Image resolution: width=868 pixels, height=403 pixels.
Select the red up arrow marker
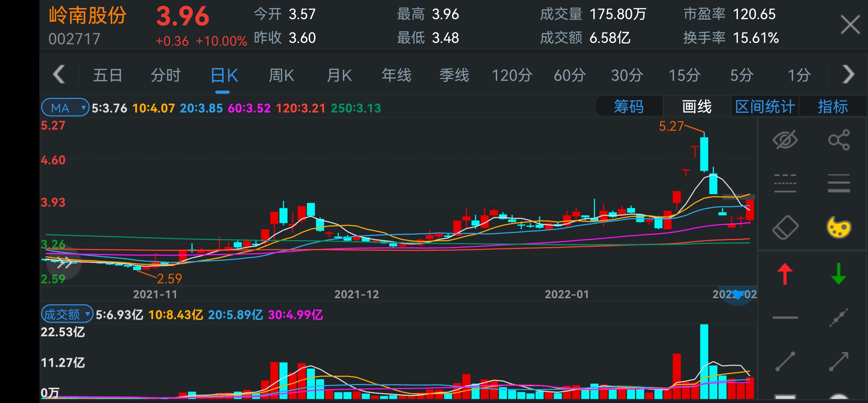click(x=785, y=274)
